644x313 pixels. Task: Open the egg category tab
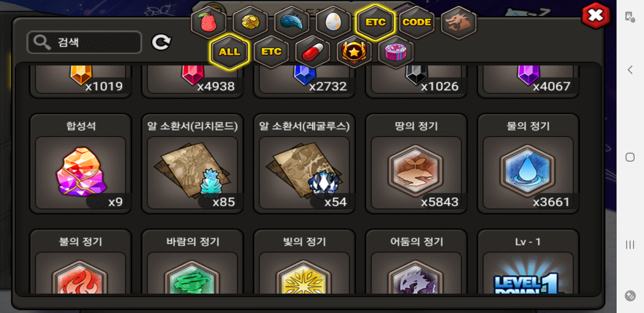333,22
